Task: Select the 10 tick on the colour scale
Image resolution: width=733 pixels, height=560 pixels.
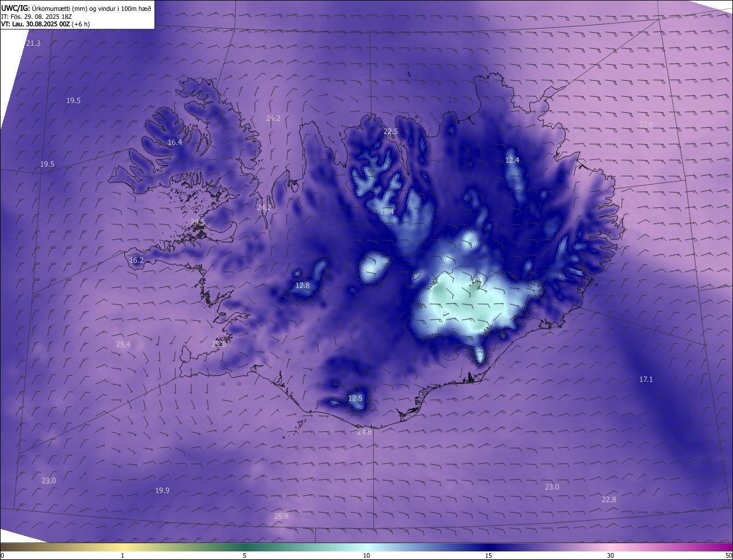Action: (366, 556)
